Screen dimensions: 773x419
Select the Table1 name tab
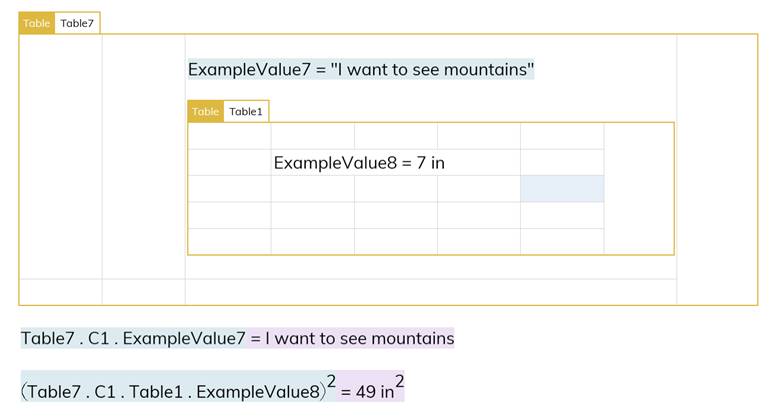(x=246, y=111)
